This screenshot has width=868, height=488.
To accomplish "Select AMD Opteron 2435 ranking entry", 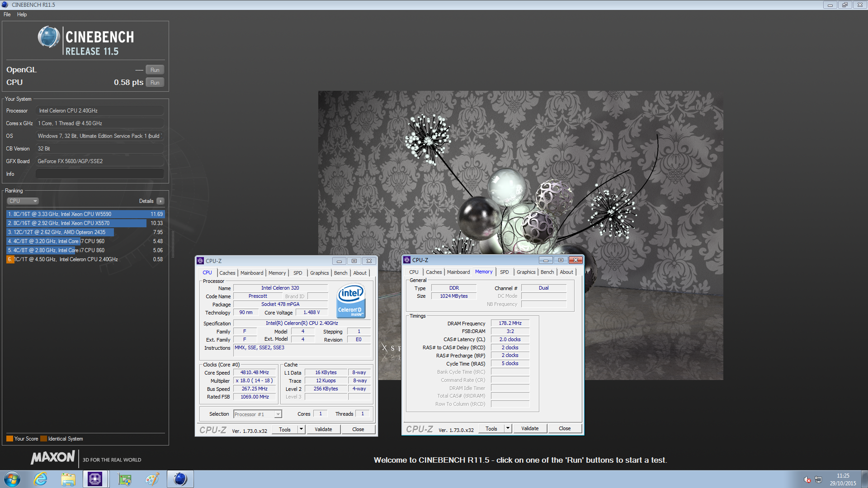I will click(85, 232).
